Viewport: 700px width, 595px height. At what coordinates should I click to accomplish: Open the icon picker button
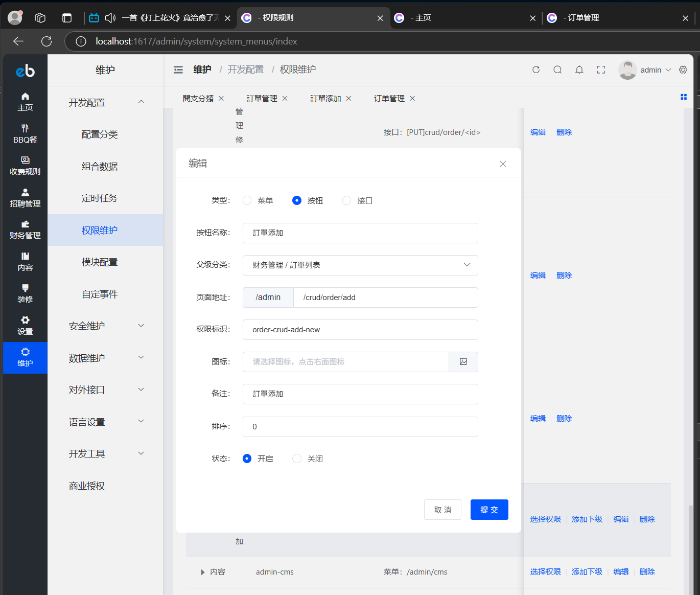click(x=463, y=361)
